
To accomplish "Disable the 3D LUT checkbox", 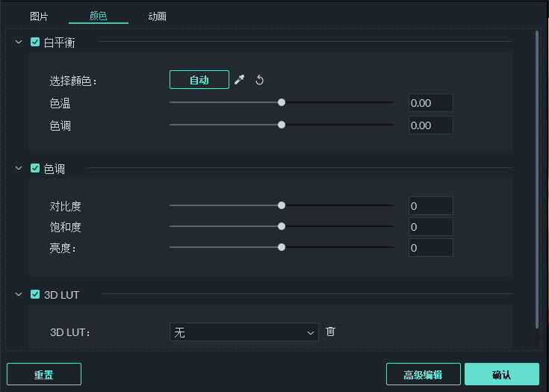I will point(35,295).
